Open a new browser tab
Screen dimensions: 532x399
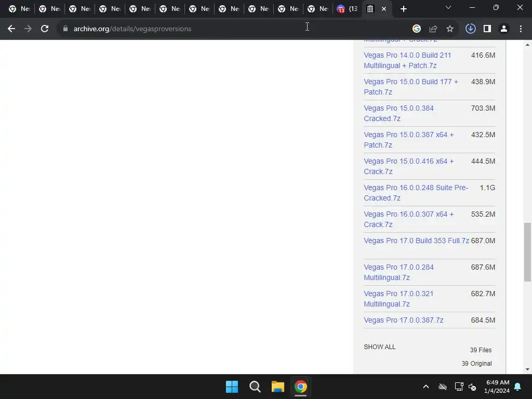(x=403, y=9)
